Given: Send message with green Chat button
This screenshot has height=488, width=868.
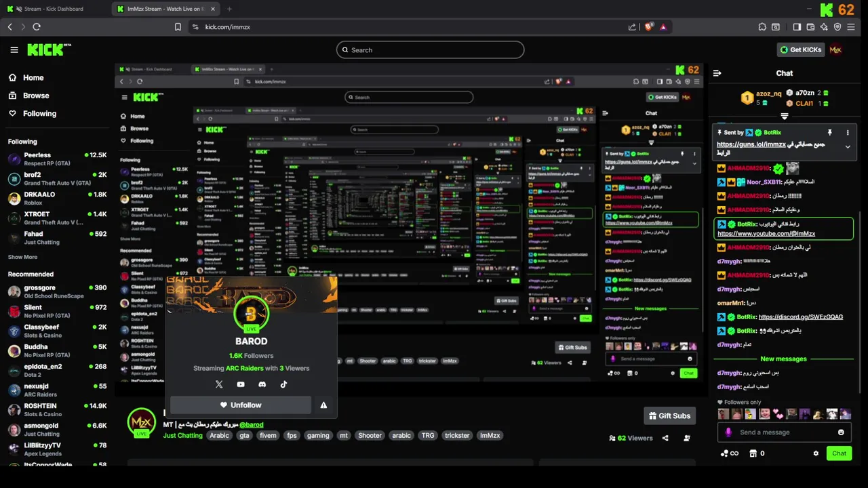Looking at the screenshot, I should coord(839,453).
